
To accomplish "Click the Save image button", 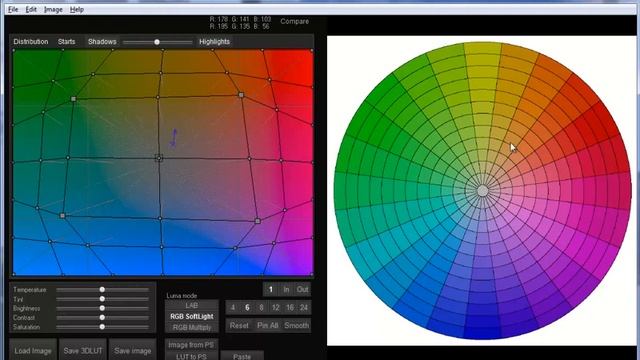I will point(133,351).
